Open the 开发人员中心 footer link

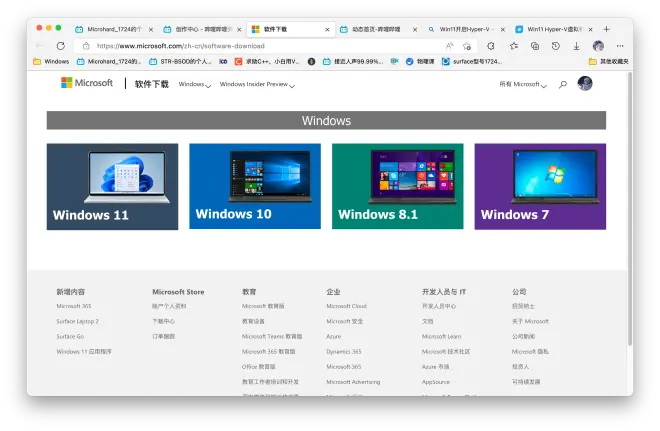tap(439, 306)
